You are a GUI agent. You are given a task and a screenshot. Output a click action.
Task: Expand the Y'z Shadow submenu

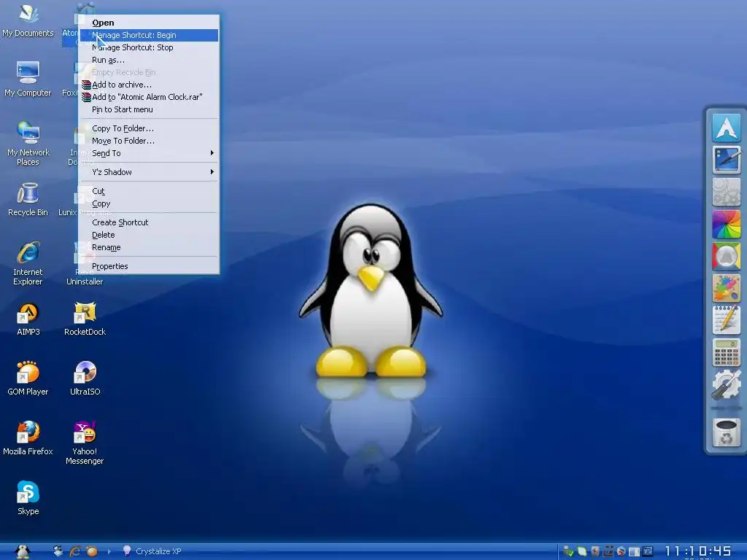[149, 172]
